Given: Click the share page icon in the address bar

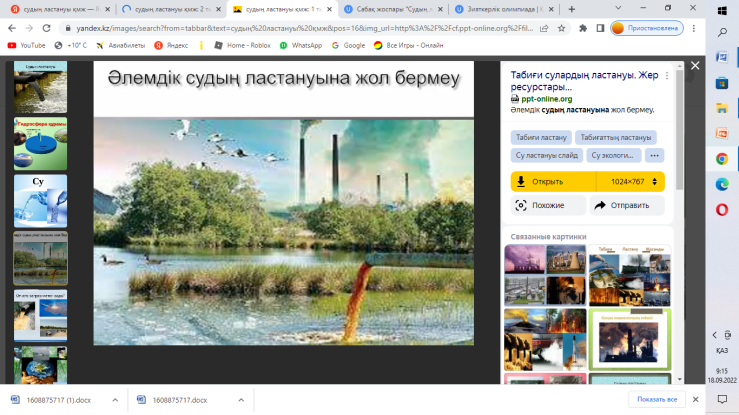Looking at the screenshot, I should [544, 28].
